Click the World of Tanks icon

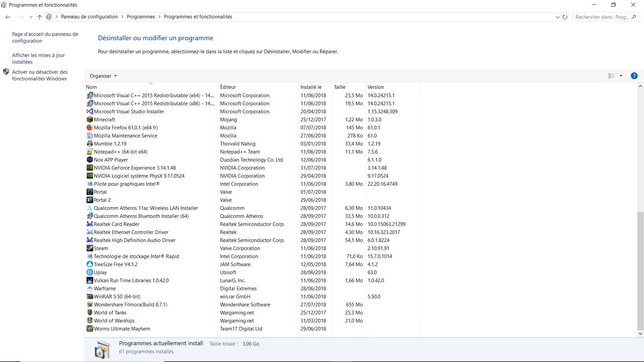(90, 313)
